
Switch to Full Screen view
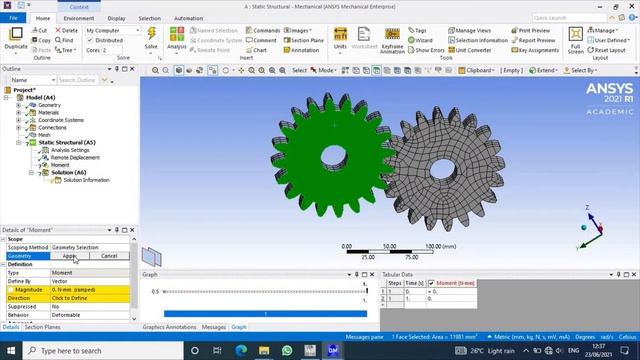[x=575, y=34]
